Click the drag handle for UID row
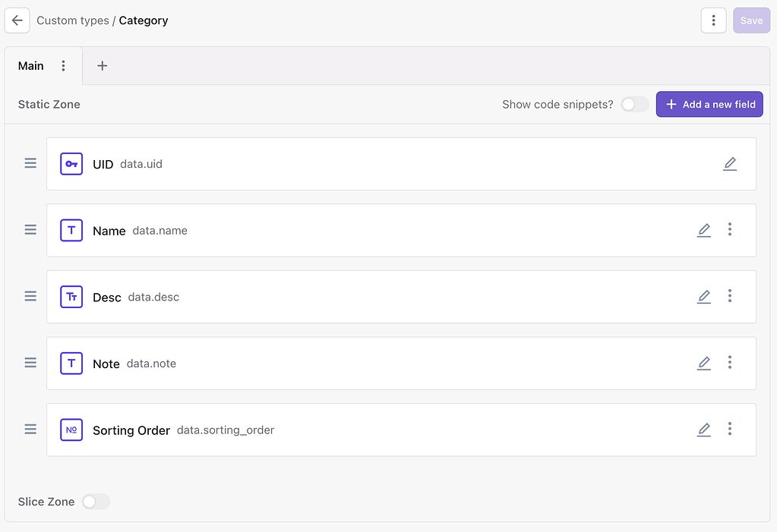Screen dimensions: 777x532 point(30,163)
